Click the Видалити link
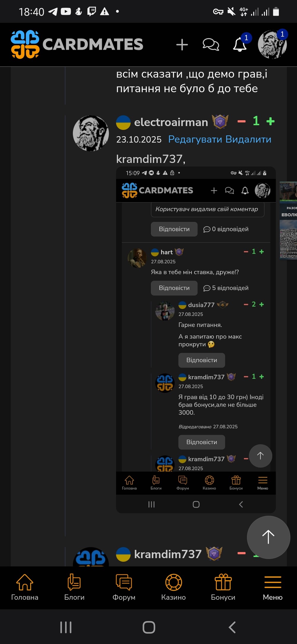297x644 pixels. click(x=248, y=139)
